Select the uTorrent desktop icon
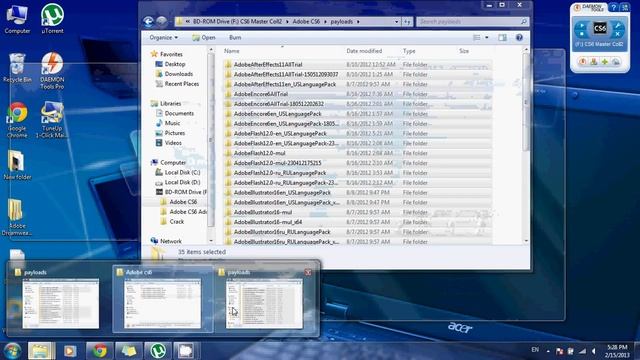The image size is (640, 360). coord(52,19)
